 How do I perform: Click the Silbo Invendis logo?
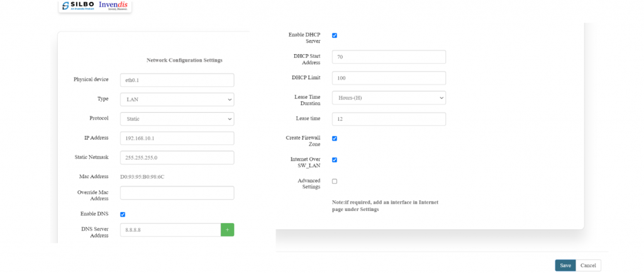point(95,6)
